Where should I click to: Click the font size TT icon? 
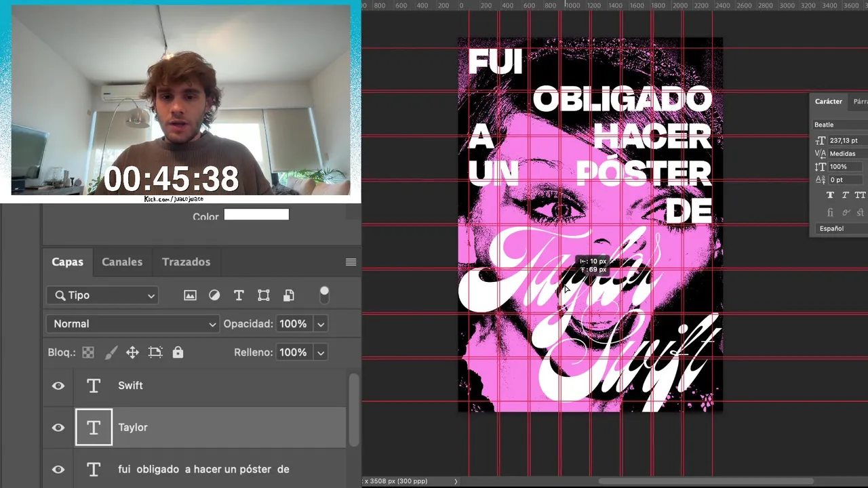(820, 140)
